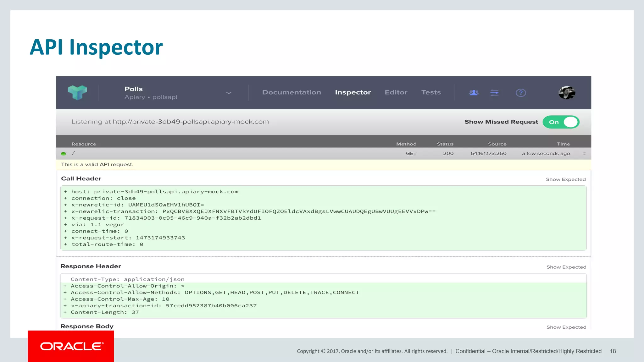Open the settings sliders icon
644x362 pixels.
(494, 93)
